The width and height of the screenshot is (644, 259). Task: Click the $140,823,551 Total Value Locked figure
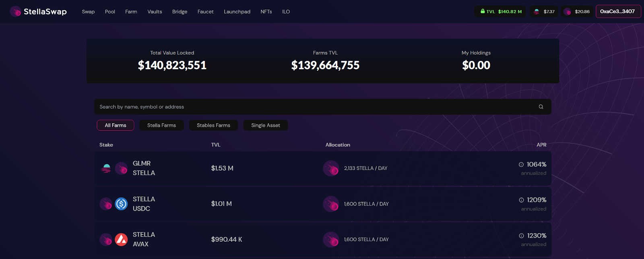(x=172, y=65)
